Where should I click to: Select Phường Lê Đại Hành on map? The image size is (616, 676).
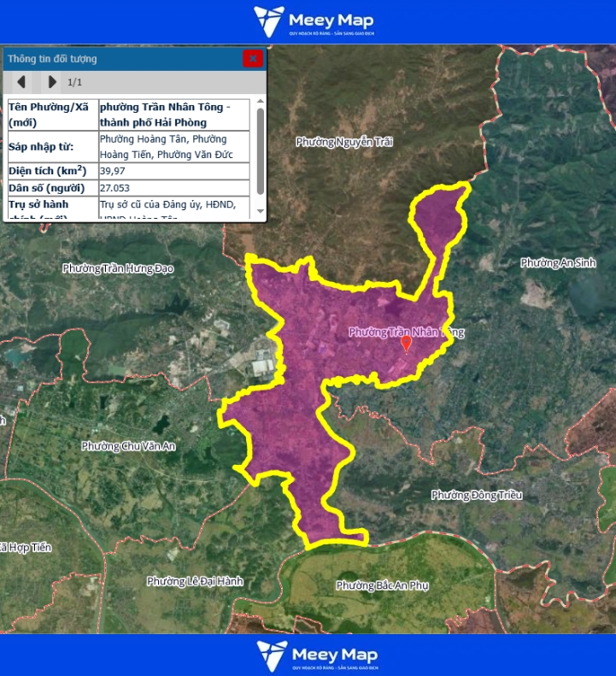(x=195, y=581)
